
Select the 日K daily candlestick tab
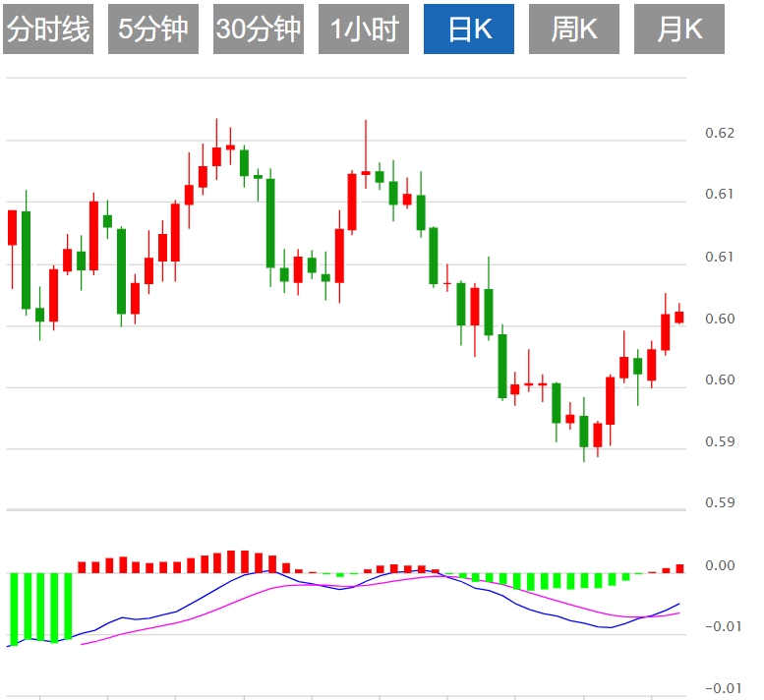coord(469,29)
